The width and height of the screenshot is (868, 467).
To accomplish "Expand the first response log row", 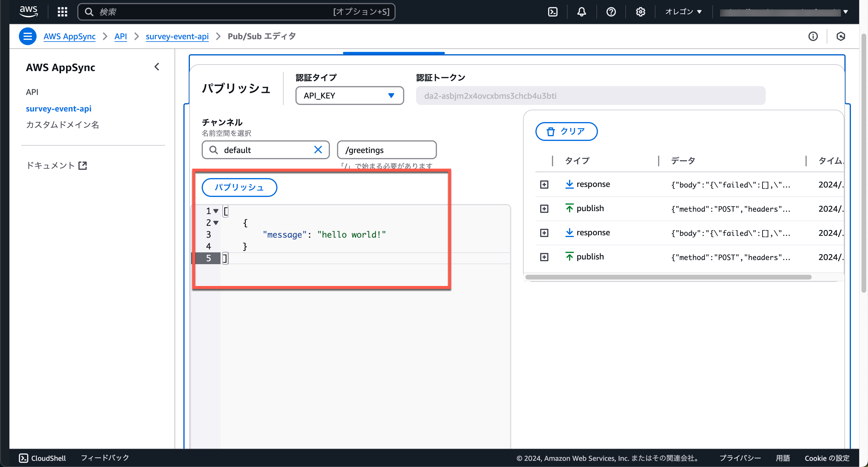I will pos(544,184).
